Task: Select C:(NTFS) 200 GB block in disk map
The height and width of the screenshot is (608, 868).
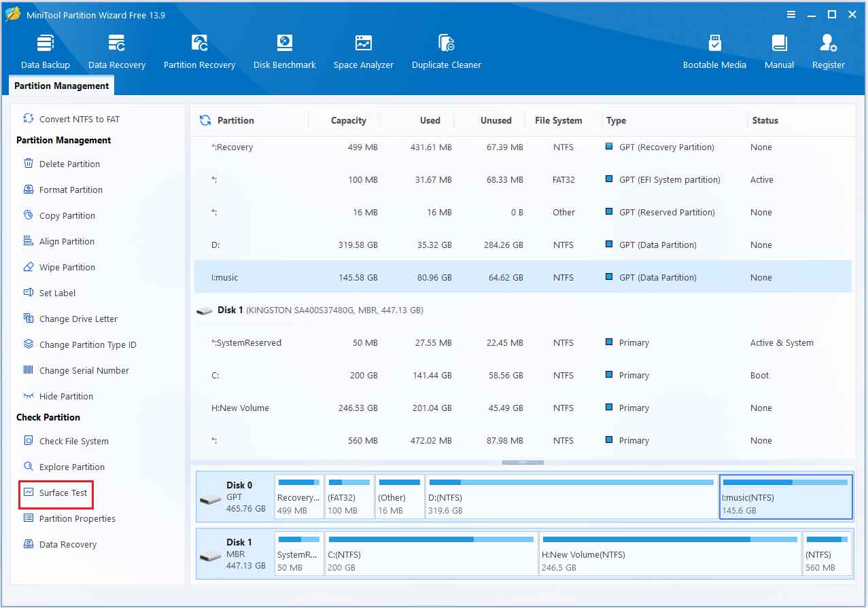Action: 432,554
